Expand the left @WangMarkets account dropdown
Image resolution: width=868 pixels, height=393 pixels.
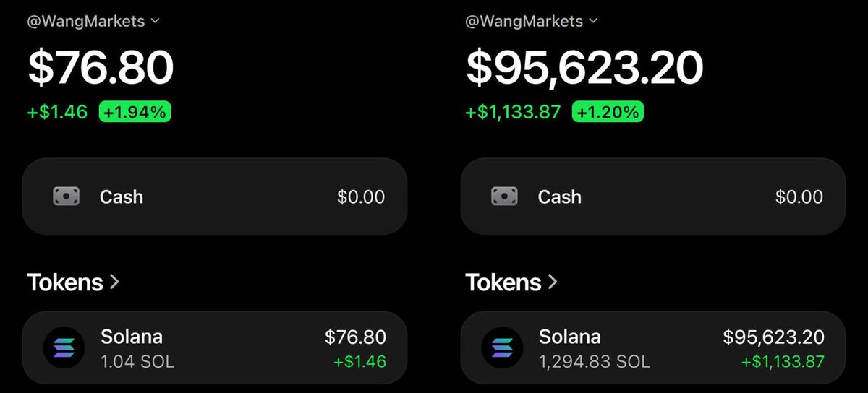155,21
